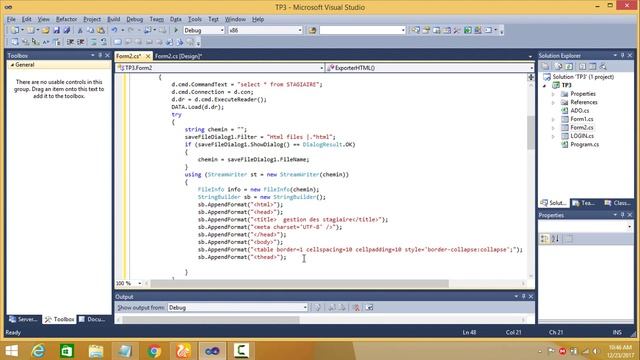Viewport: 640px width, 360px height.
Task: Click the Increase line indent icon
Action: 80,42
